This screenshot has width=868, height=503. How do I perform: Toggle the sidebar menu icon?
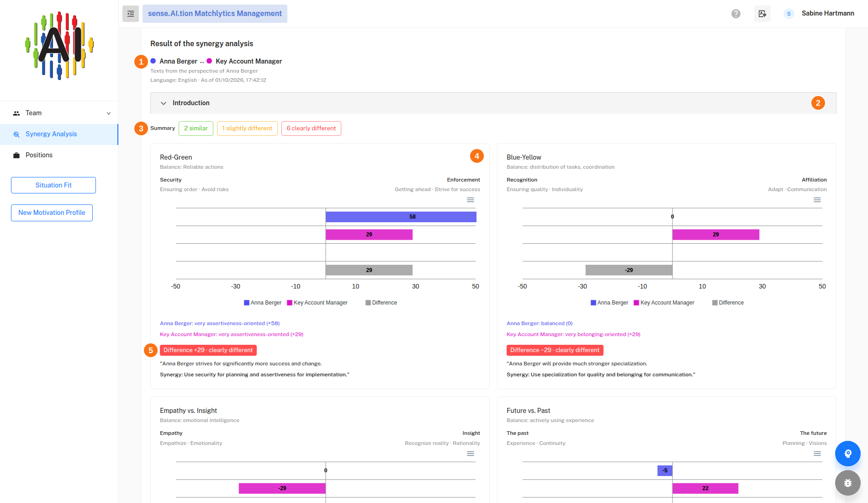(x=131, y=14)
